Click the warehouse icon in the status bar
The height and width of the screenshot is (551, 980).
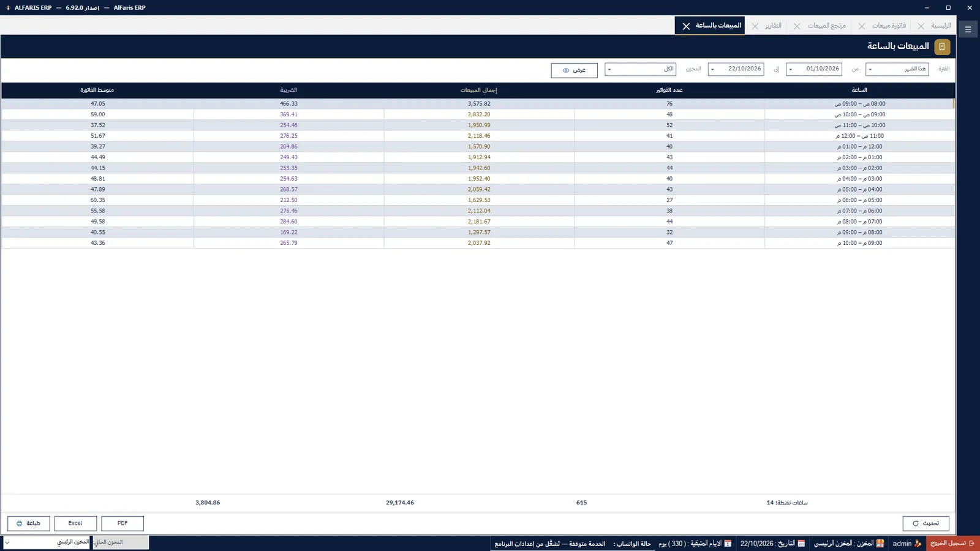(x=880, y=544)
